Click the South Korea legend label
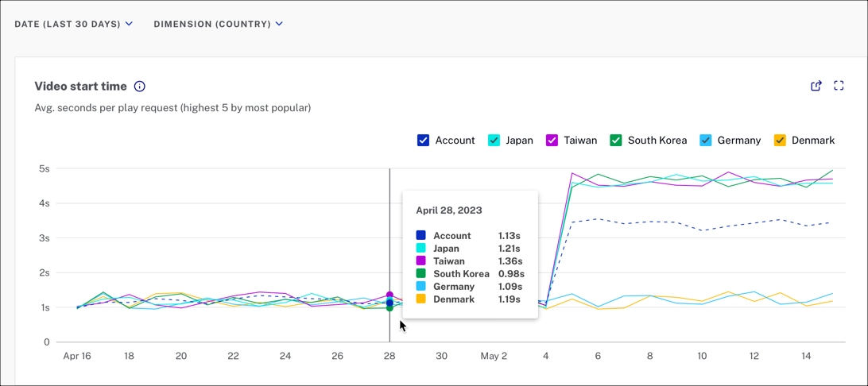 (x=657, y=141)
